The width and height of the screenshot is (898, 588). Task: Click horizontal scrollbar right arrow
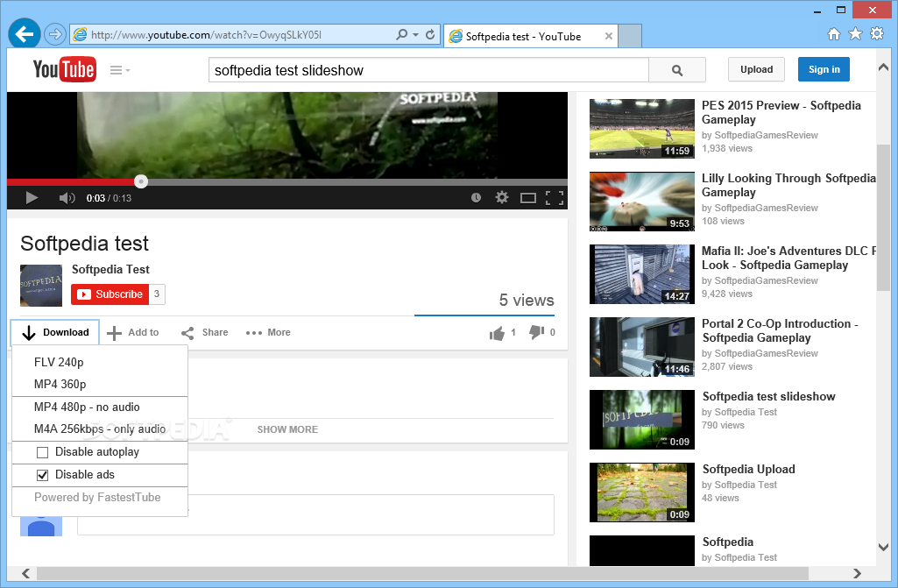(858, 573)
